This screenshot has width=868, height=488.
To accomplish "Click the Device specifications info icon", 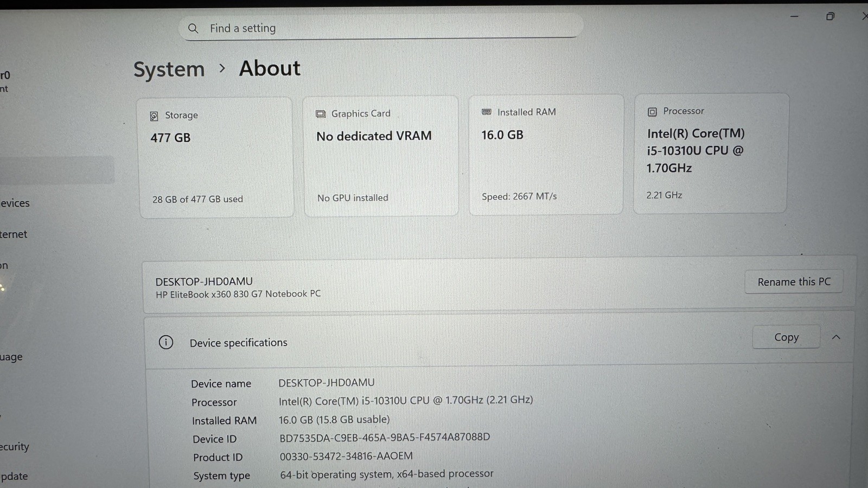I will coord(166,342).
